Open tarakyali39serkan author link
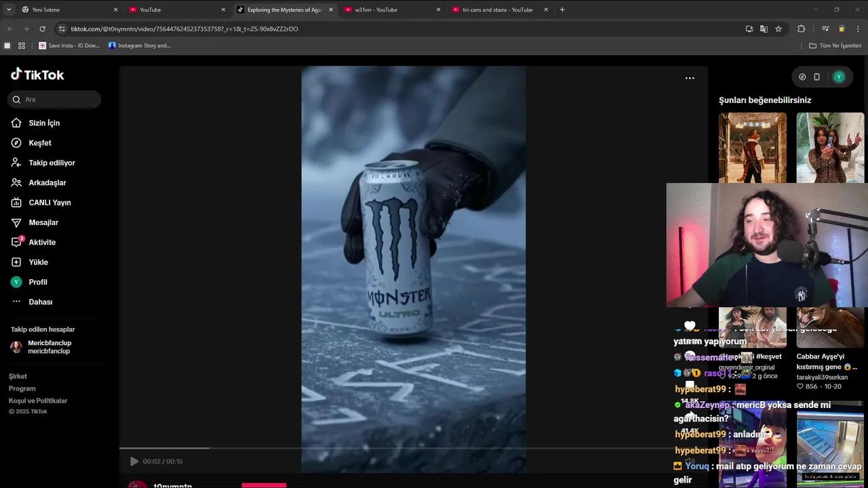This screenshot has height=488, width=868. point(822,378)
